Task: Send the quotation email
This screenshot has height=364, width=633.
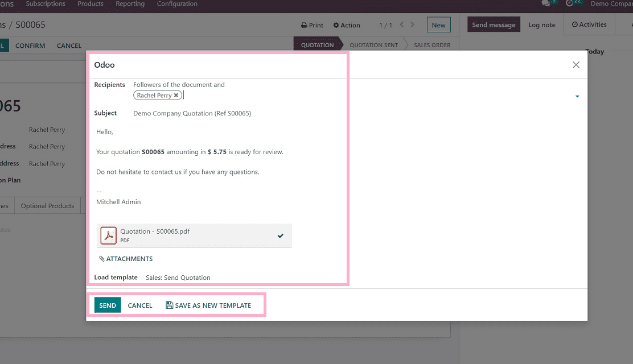Action: click(x=108, y=305)
